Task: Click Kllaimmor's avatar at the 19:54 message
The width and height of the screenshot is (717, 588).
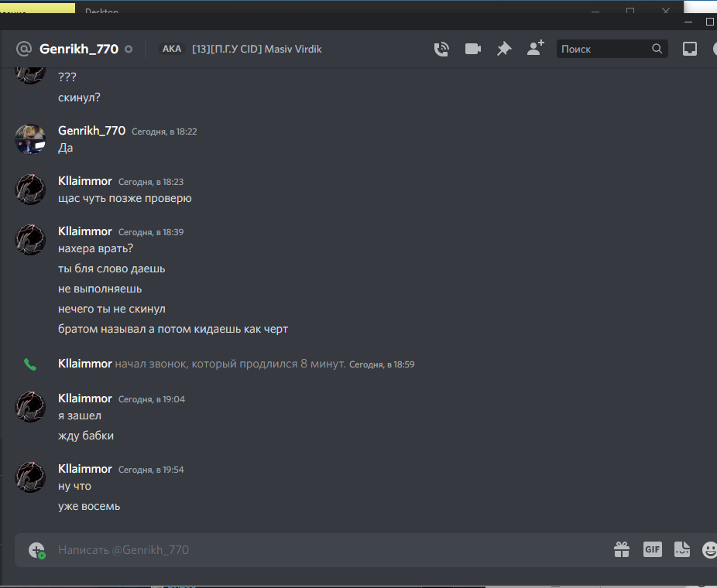Action: [30, 477]
